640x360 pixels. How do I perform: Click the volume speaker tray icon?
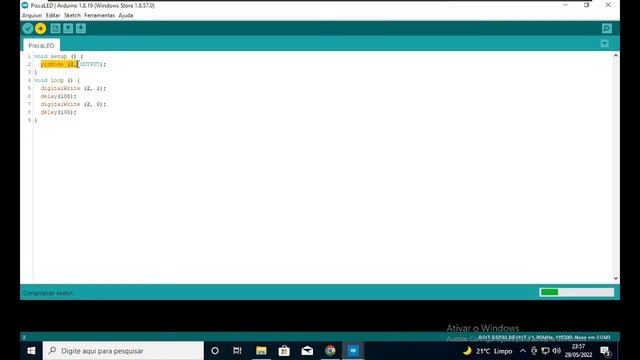(x=556, y=351)
